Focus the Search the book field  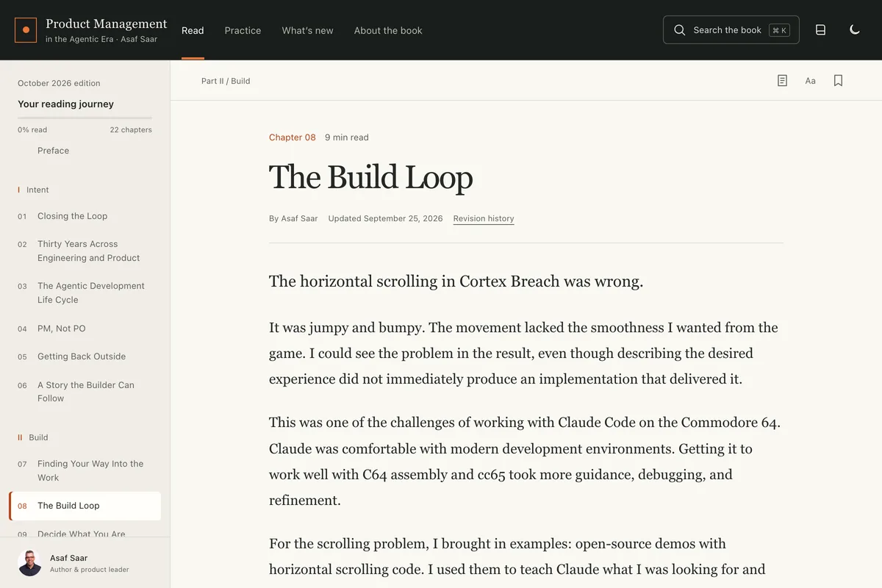click(731, 30)
